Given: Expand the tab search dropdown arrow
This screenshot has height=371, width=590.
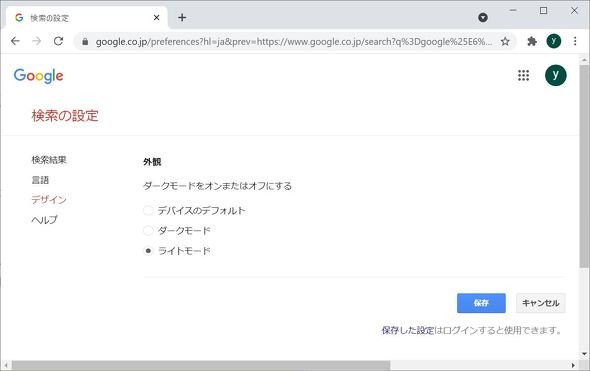Looking at the screenshot, I should click(483, 17).
